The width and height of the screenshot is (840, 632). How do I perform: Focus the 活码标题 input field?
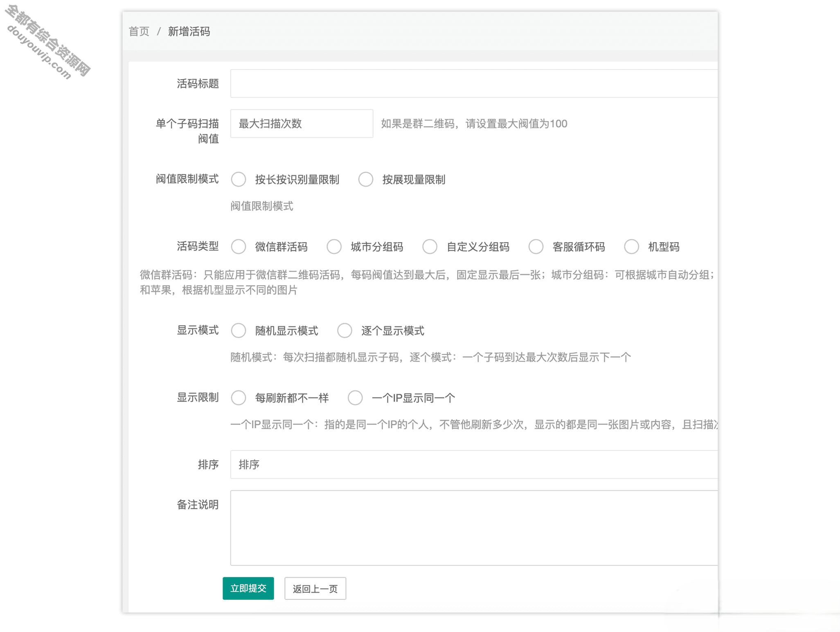[x=474, y=83]
